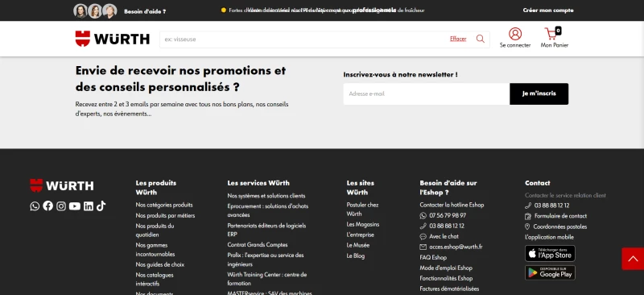Click the advisor avatars beside Besoin d'aide
This screenshot has height=295, width=644.
click(95, 11)
